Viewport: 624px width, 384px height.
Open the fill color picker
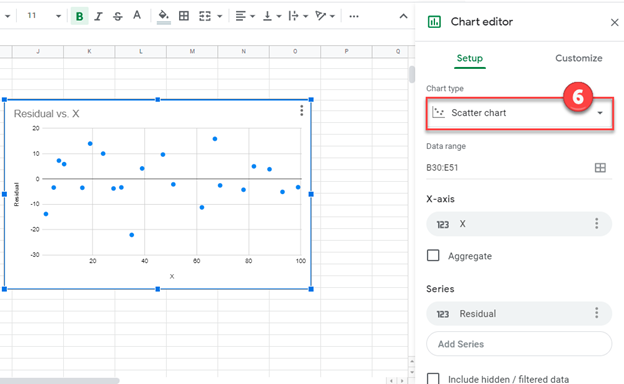(x=164, y=16)
